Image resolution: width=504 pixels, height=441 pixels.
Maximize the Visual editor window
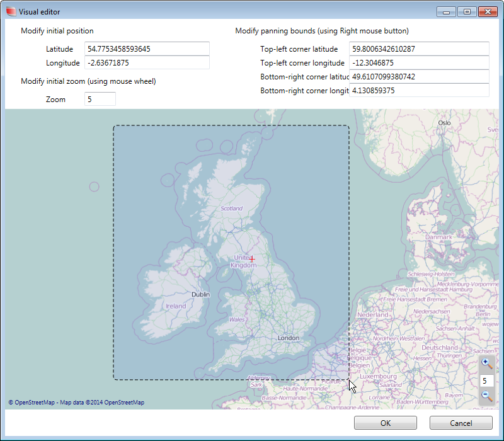click(x=467, y=12)
